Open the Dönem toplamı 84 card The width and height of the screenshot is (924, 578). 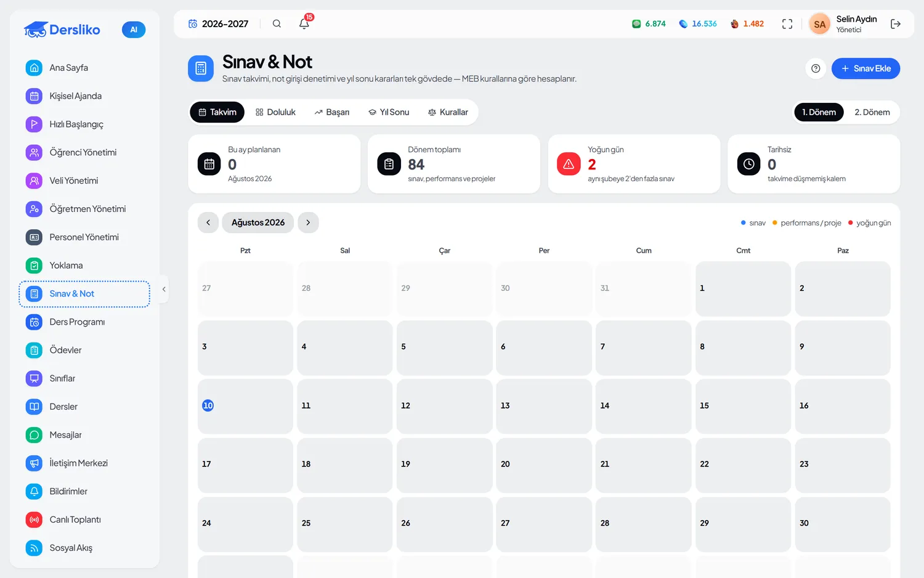pos(454,164)
